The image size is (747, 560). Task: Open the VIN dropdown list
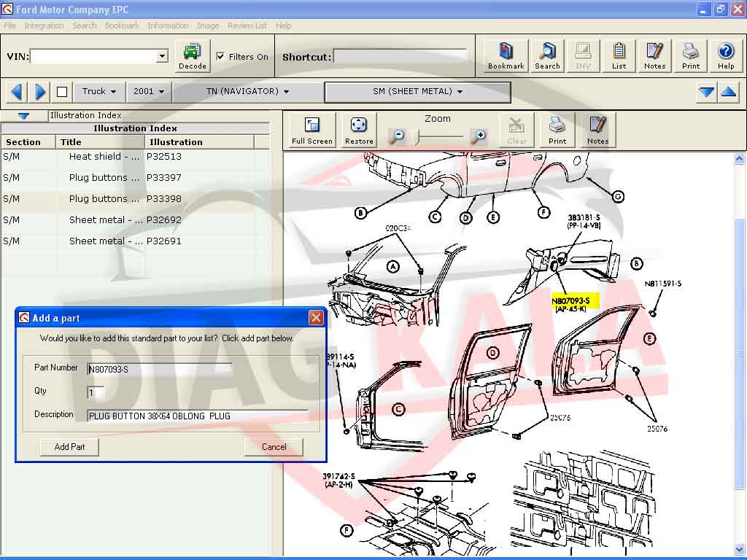tap(162, 56)
